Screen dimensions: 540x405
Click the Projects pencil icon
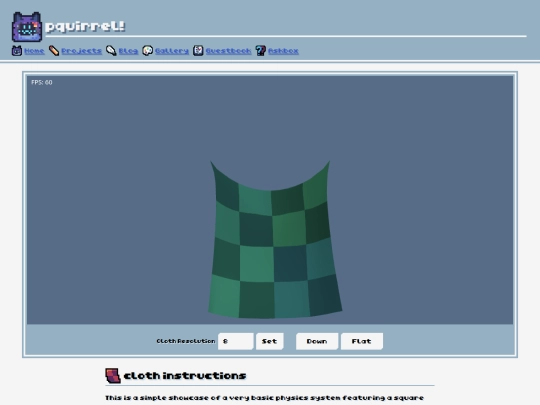(54, 51)
